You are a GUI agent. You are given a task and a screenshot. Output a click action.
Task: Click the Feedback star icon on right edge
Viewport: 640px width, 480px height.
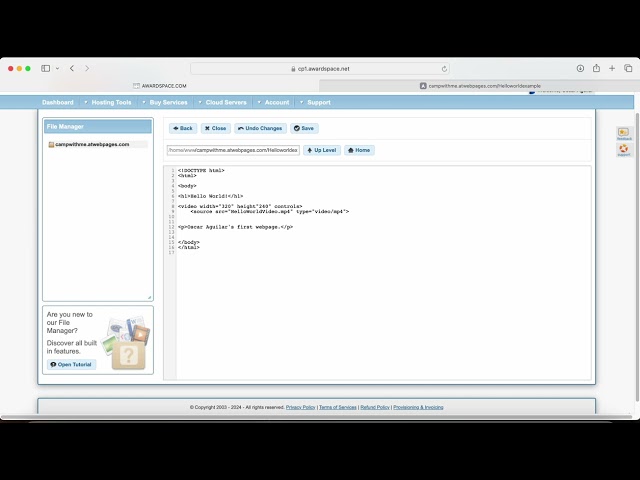point(624,133)
